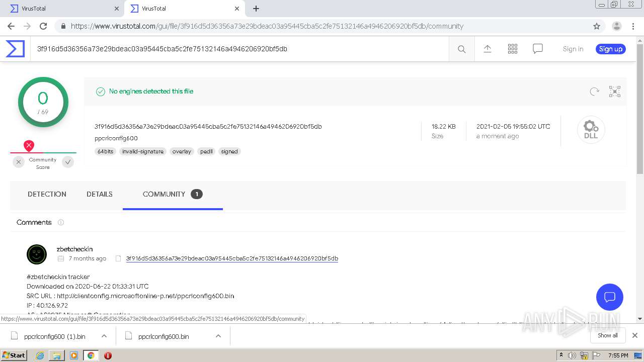This screenshot has width=644, height=362.
Task: Open file explorer from taskbar
Action: [57, 355]
